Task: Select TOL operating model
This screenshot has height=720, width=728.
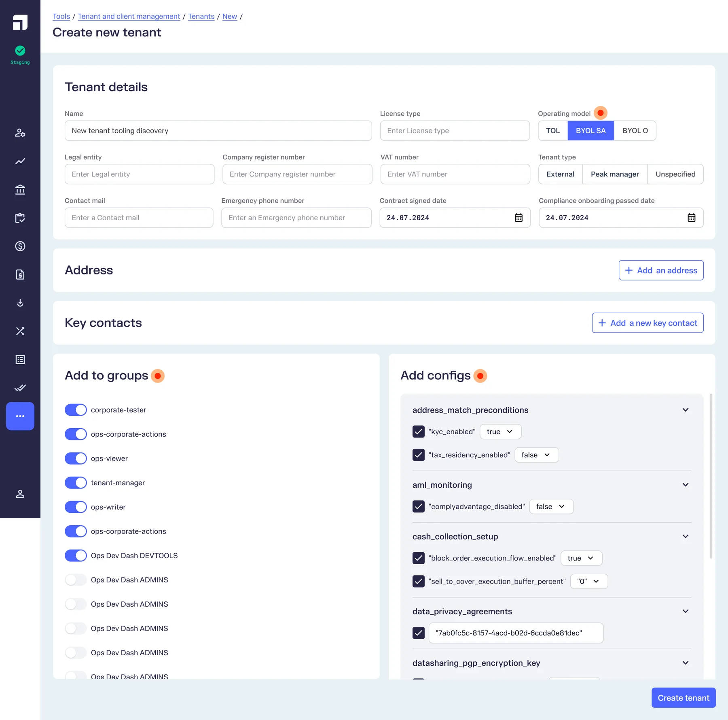Action: [553, 131]
